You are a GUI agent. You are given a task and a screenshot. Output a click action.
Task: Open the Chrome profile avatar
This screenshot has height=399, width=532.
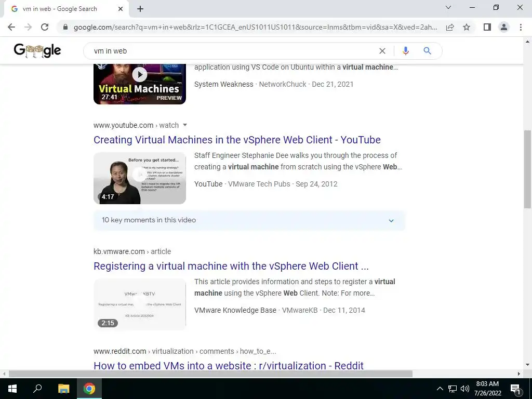click(504, 27)
